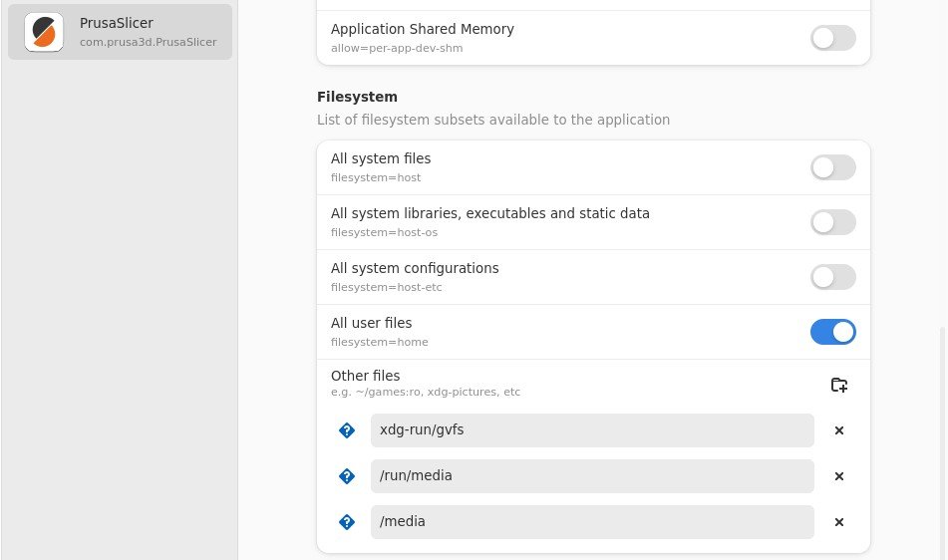Screen dimensions: 948x560
Task: Enable Application Shared Memory toggle
Action: (x=832, y=38)
